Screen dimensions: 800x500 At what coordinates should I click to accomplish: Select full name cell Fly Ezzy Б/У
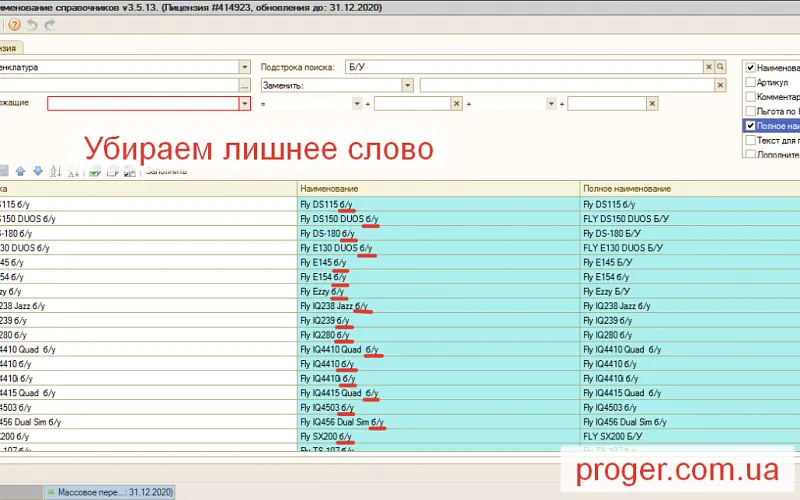point(690,291)
